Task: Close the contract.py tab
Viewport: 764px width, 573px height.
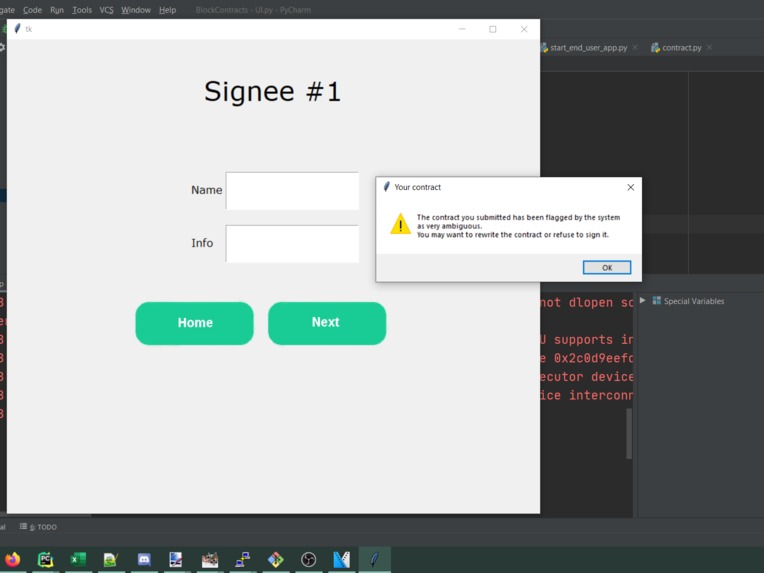Action: [x=709, y=47]
